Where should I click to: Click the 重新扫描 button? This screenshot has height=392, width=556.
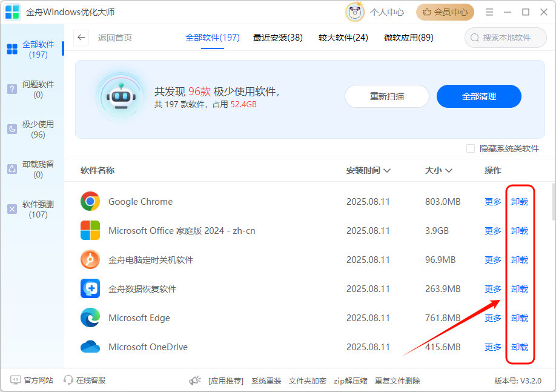387,96
